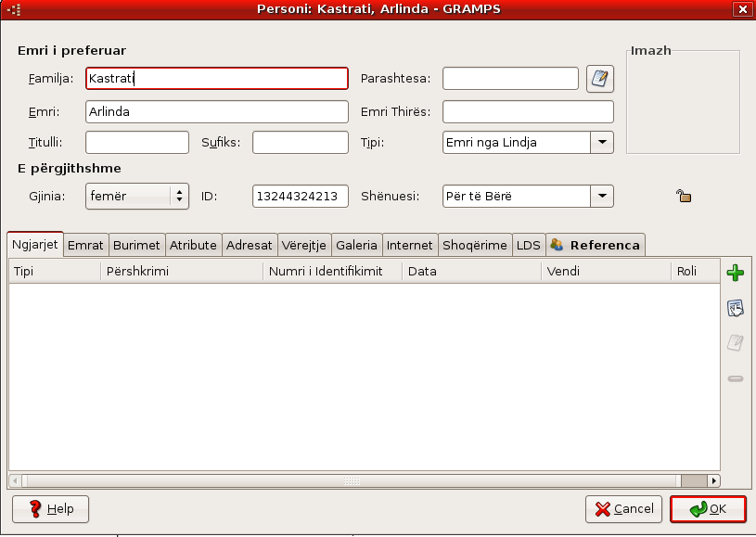
Task: Click the Sufiks suffix field
Action: point(301,143)
